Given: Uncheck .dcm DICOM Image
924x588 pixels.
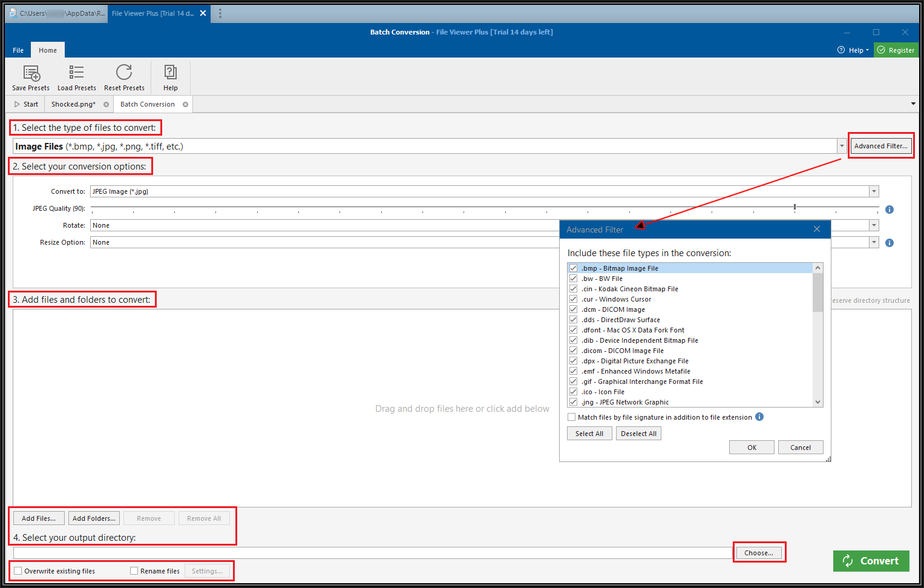Looking at the screenshot, I should pos(573,309).
